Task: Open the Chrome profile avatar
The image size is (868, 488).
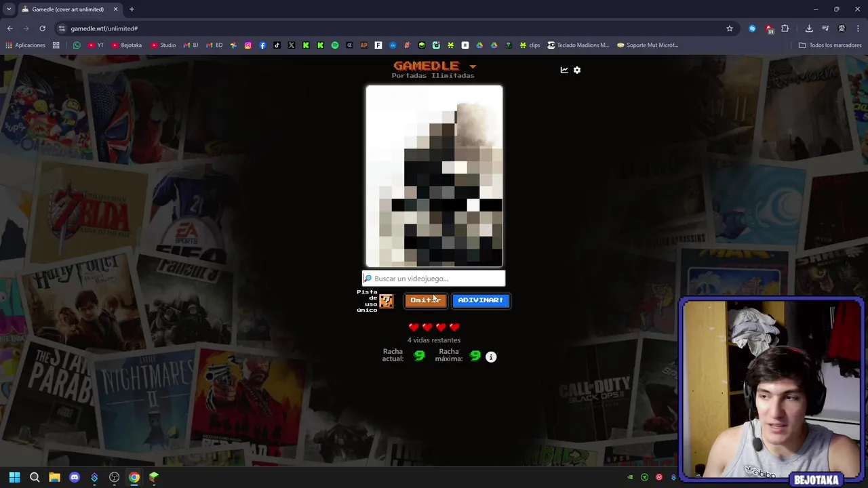Action: [x=842, y=28]
